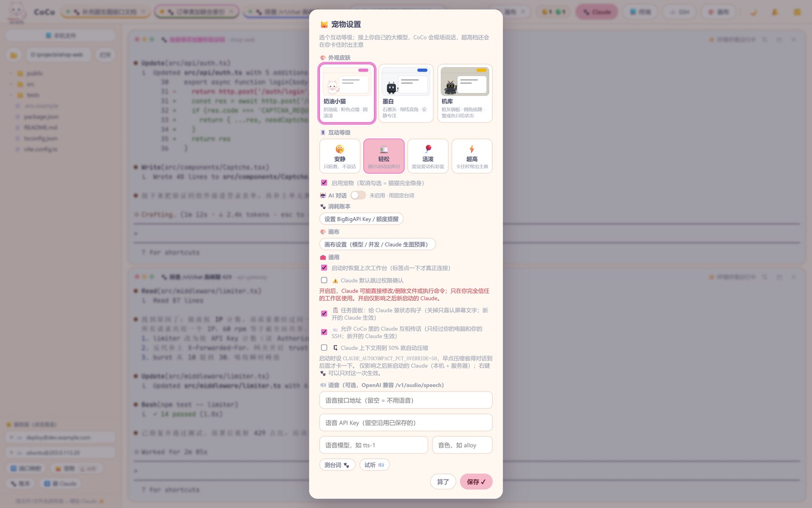
Task: Focus the 语音接口地址 input field
Action: (x=406, y=400)
